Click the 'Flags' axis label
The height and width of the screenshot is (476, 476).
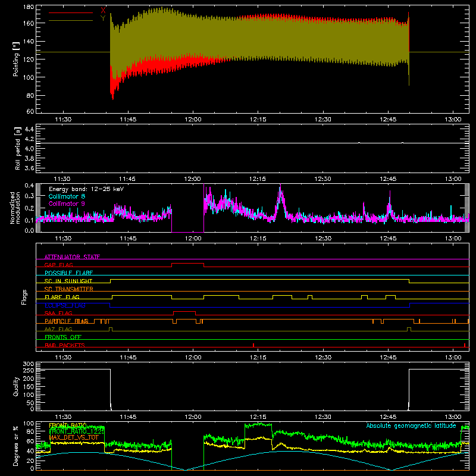tap(24, 297)
